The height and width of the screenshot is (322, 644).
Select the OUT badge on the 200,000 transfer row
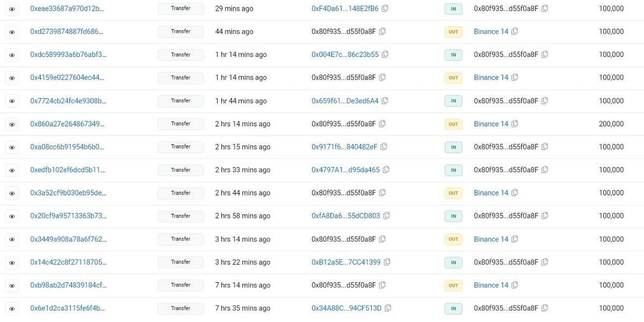(453, 123)
